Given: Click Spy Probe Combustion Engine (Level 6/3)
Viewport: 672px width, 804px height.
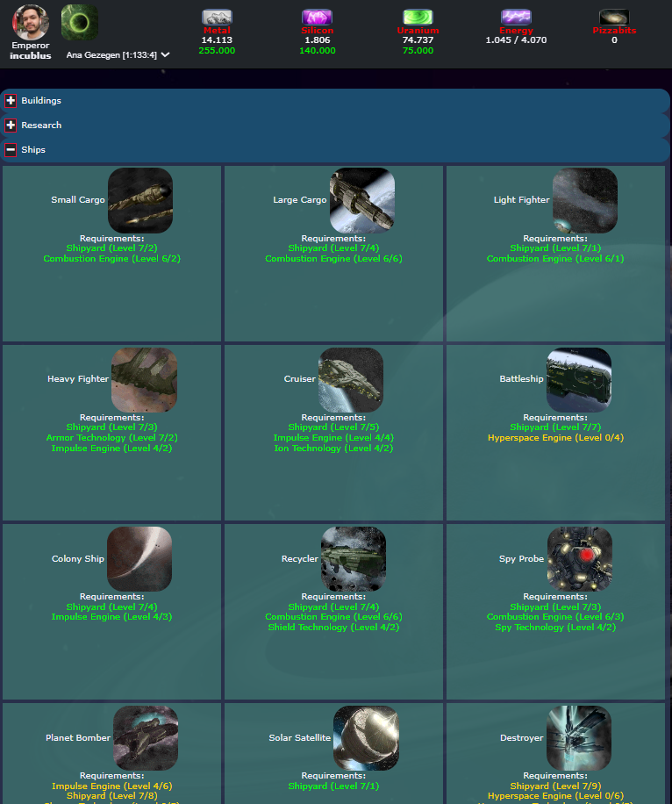Looking at the screenshot, I should 555,617.
